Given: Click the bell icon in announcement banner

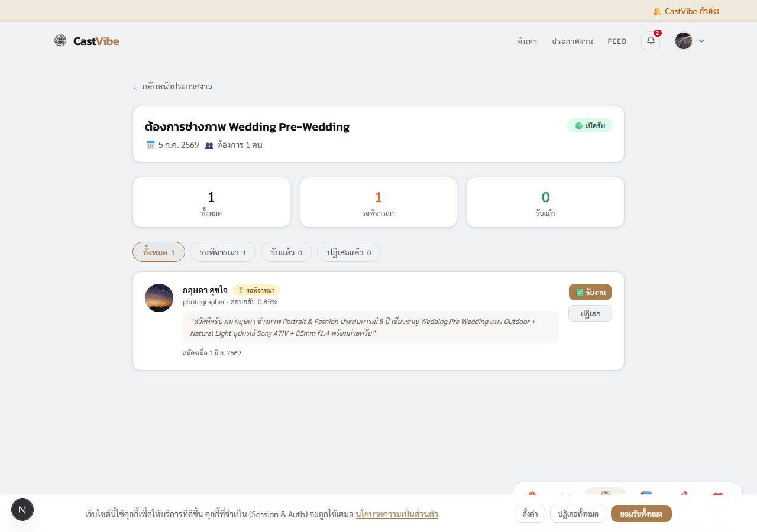Looking at the screenshot, I should (x=657, y=11).
